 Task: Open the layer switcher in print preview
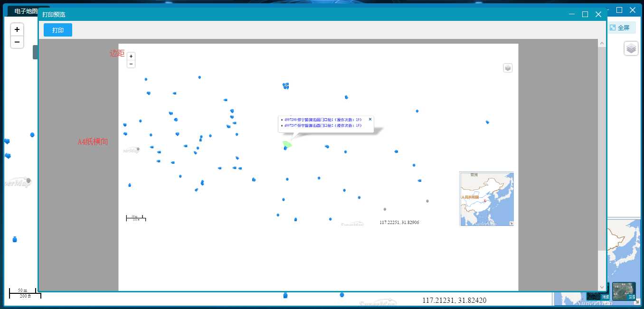[x=508, y=68]
